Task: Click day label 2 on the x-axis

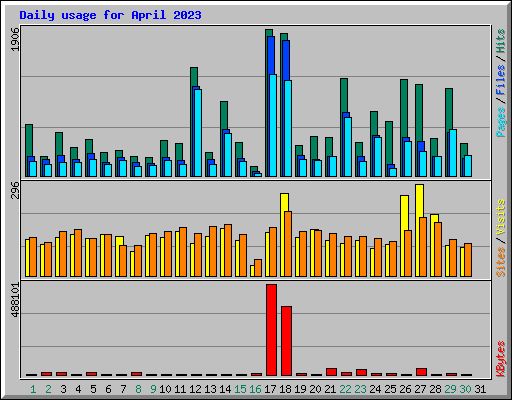Action: click(48, 389)
